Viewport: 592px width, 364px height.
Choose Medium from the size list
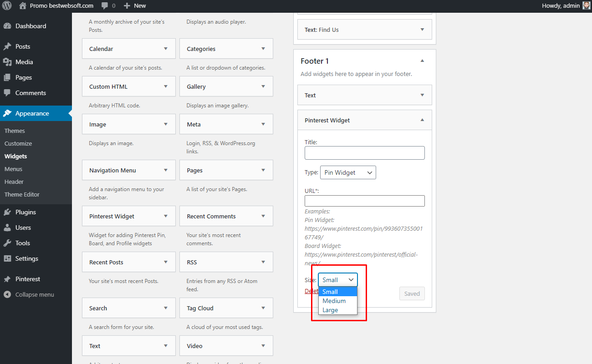pos(338,301)
